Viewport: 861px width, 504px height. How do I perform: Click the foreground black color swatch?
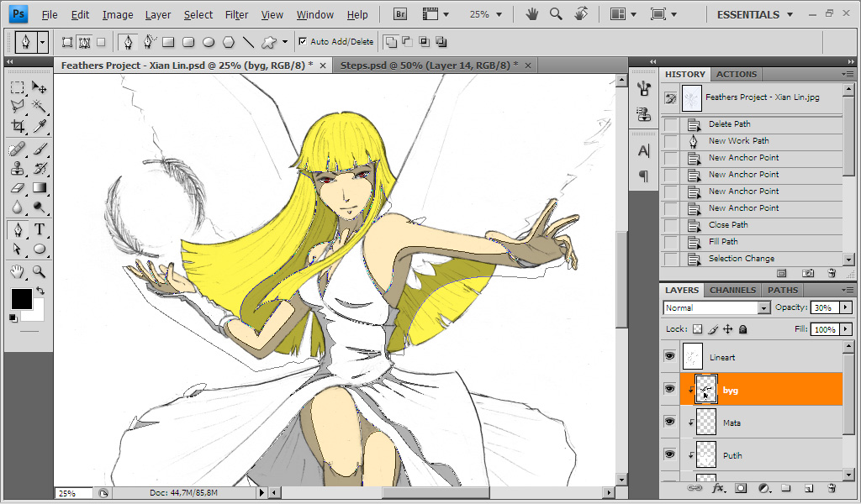click(21, 299)
